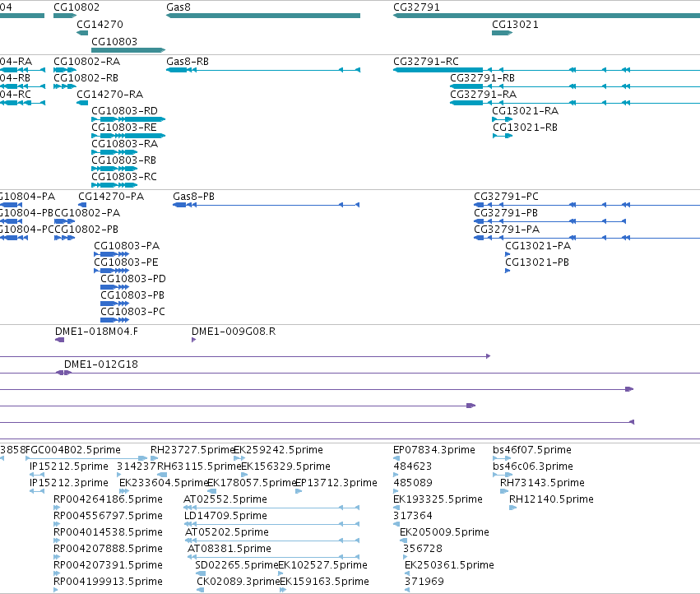Select protein label Gas8-PB

click(x=194, y=197)
